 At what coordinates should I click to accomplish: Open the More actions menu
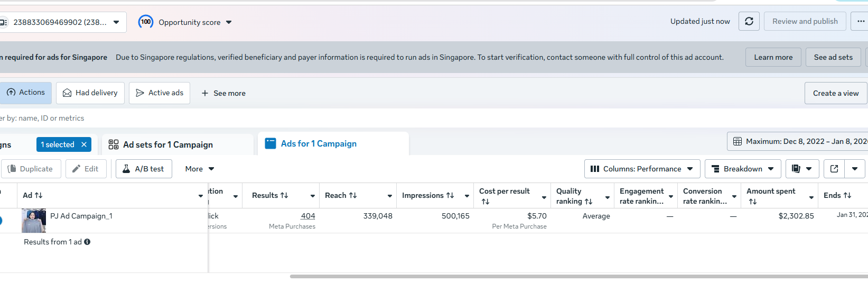click(199, 169)
